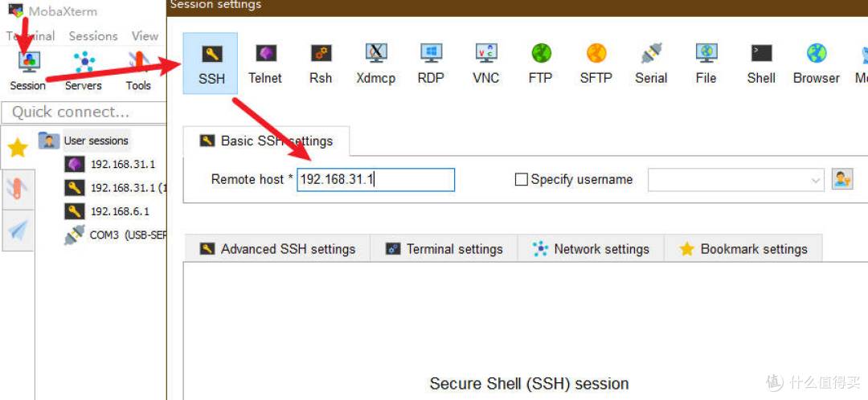The width and height of the screenshot is (868, 400).
Task: Pick the Rsh session icon
Action: click(321, 63)
